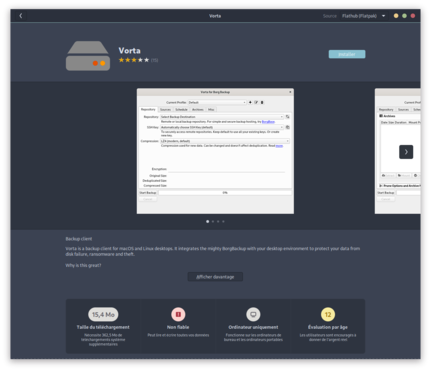Click the Afficher davantage button
The height and width of the screenshot is (371, 431).
click(x=215, y=277)
